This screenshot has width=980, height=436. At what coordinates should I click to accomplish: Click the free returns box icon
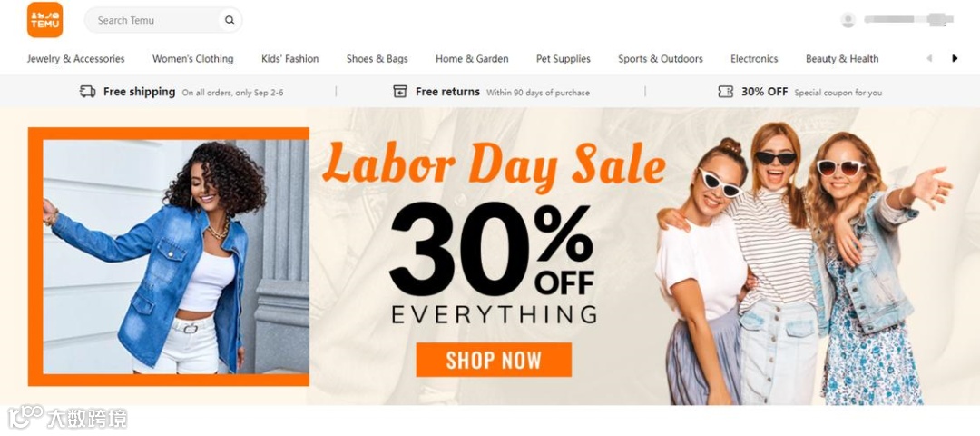400,92
